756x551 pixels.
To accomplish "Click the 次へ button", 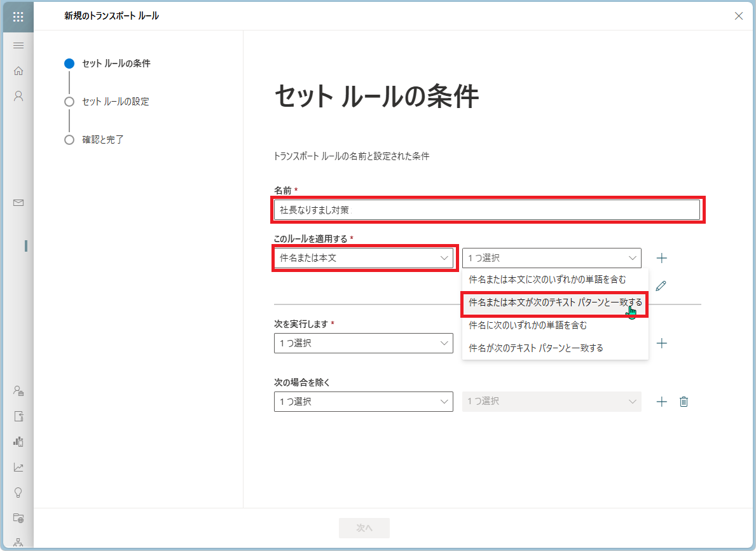I will 364,527.
